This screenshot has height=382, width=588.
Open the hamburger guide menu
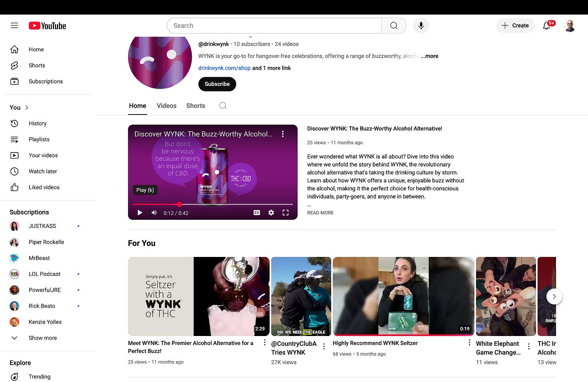point(15,25)
